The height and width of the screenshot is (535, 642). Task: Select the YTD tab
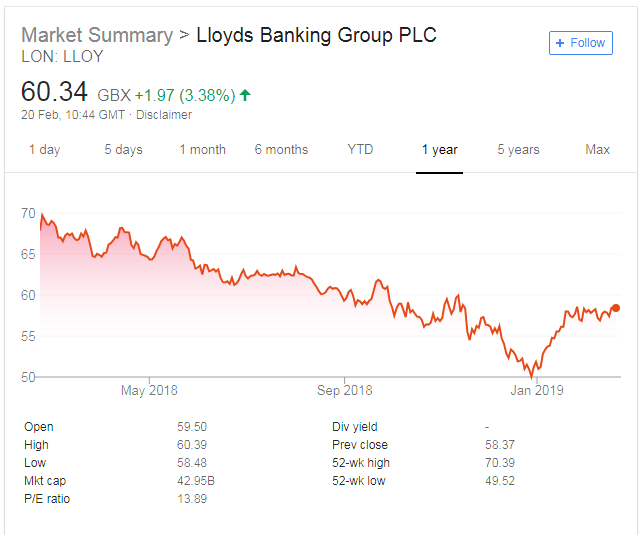click(360, 150)
